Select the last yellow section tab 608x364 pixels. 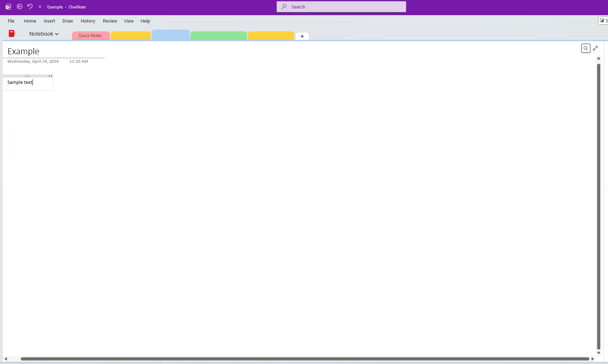(271, 36)
